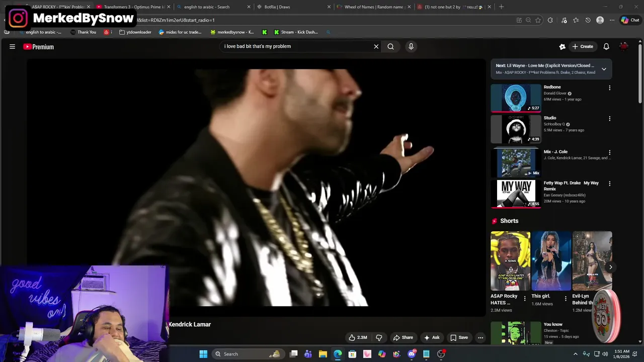Clear the YouTube search box text
The height and width of the screenshot is (362, 644).
coord(376,46)
